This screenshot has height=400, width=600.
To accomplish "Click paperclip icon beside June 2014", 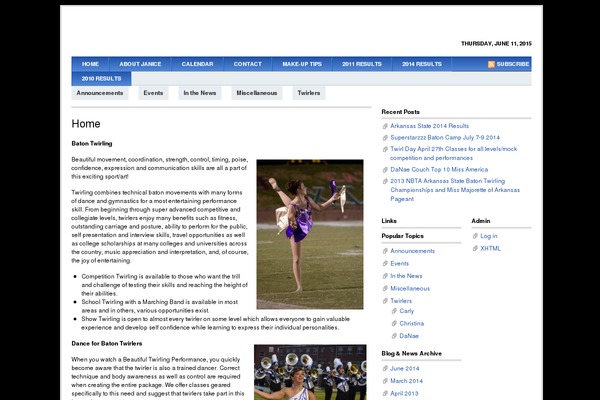I will tap(385, 369).
